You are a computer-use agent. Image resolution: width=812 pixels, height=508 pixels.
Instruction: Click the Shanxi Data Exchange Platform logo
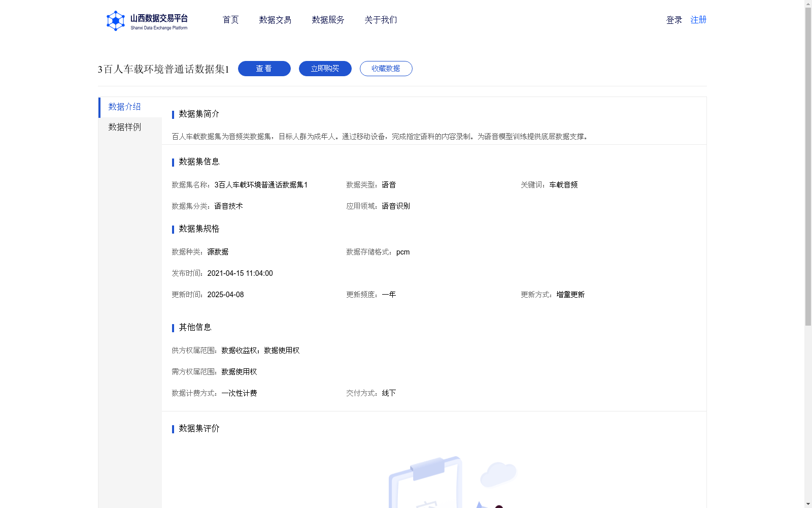(147, 21)
